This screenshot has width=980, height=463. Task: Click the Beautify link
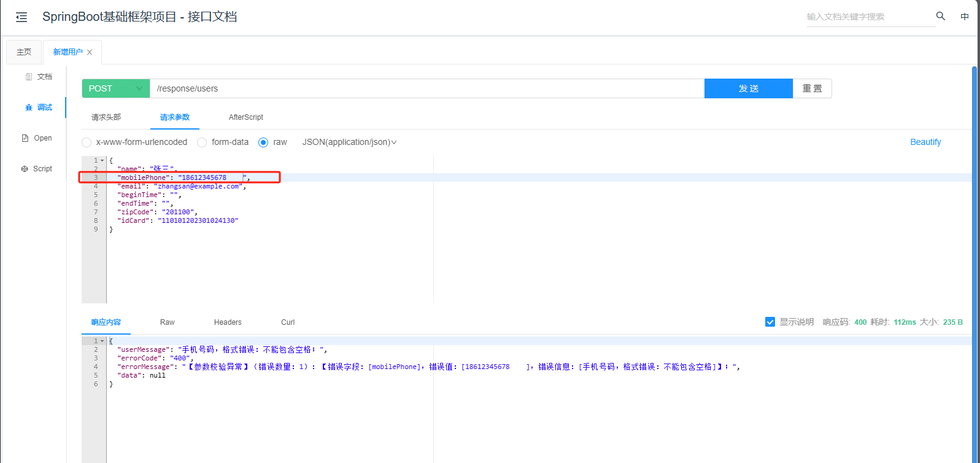[925, 142]
